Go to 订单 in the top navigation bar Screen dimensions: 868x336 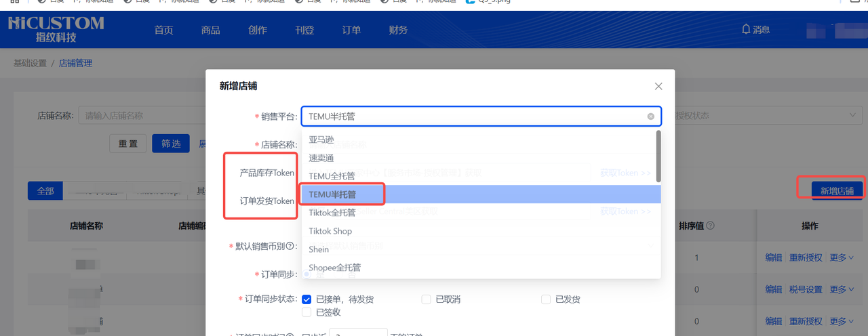click(x=351, y=30)
